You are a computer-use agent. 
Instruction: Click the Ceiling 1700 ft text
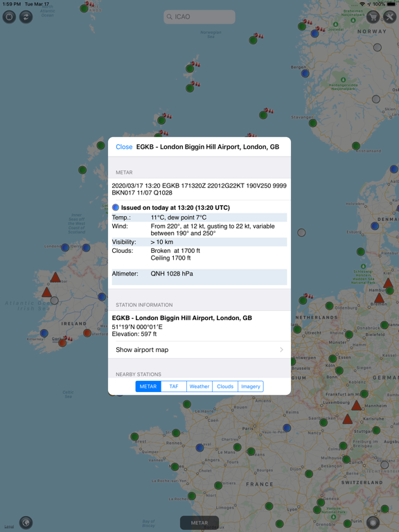pos(170,258)
